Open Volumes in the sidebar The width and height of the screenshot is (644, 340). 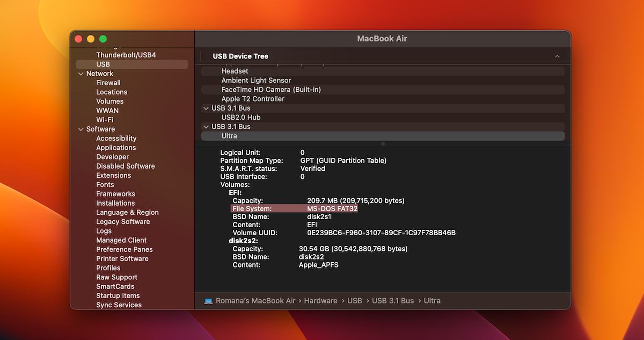click(110, 101)
